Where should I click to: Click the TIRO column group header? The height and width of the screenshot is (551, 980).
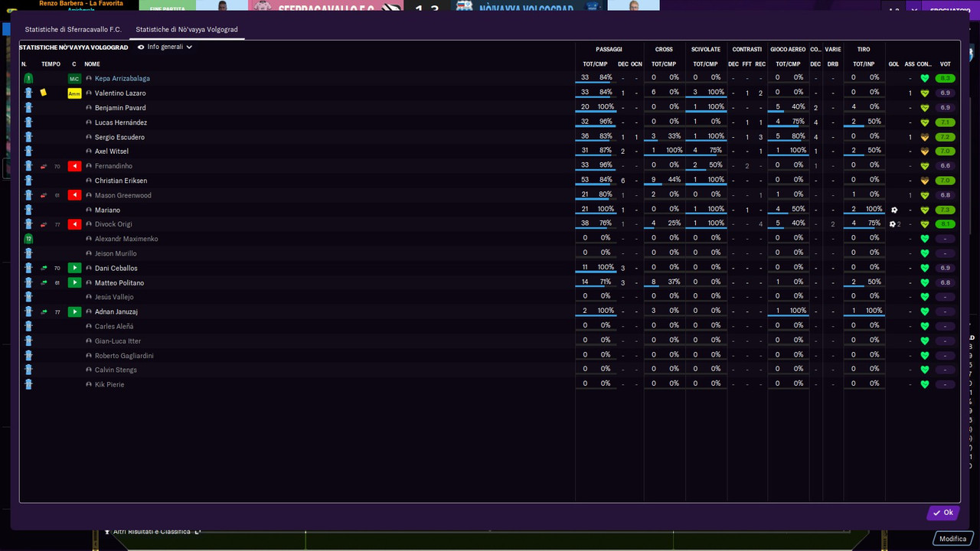pos(864,49)
